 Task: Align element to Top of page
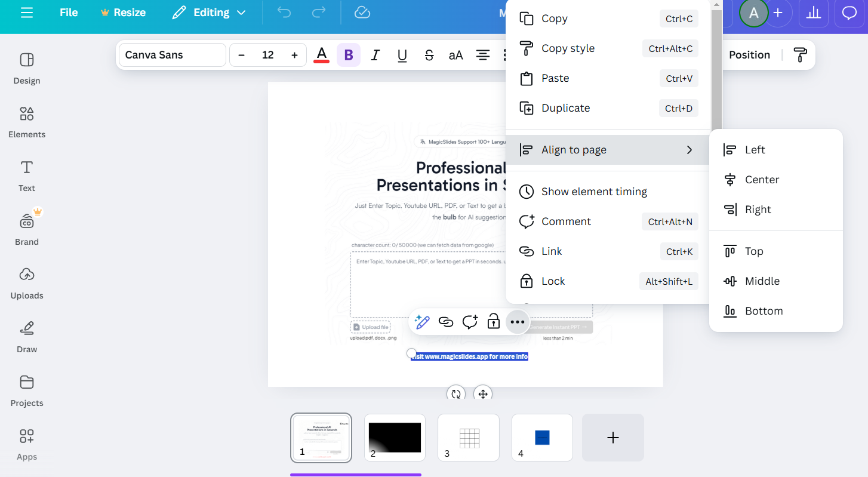(776, 251)
